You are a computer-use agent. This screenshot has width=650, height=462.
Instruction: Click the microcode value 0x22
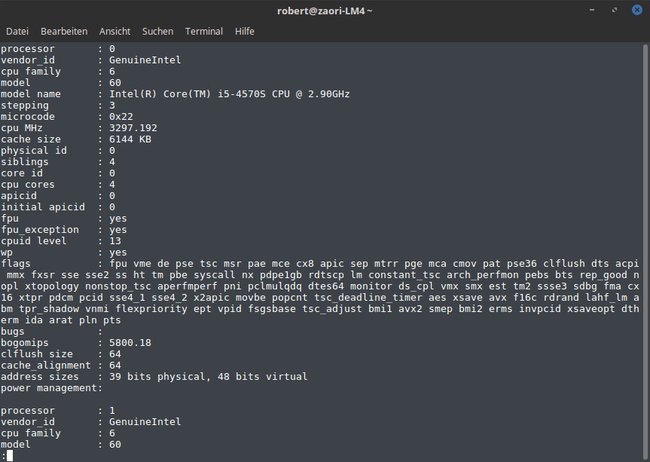[x=121, y=117]
